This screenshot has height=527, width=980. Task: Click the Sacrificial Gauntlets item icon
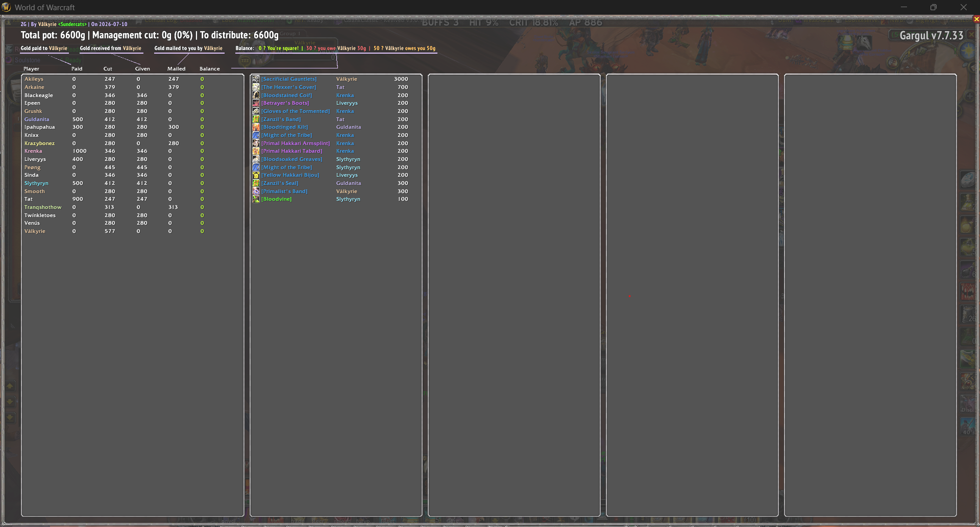pos(256,79)
